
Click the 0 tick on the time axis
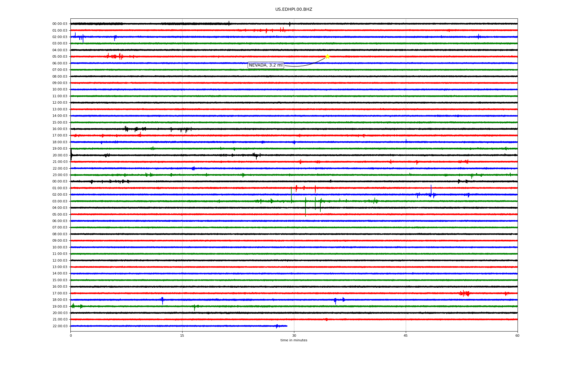tap(71, 335)
